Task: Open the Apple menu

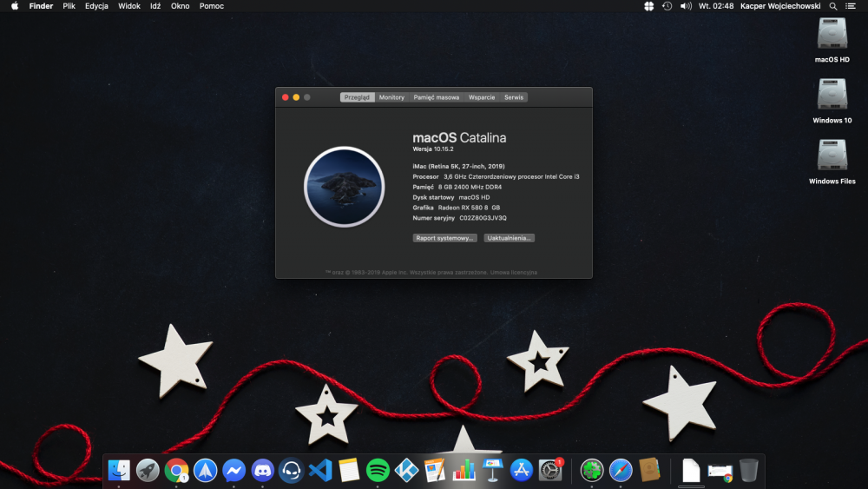Action: 15,6
